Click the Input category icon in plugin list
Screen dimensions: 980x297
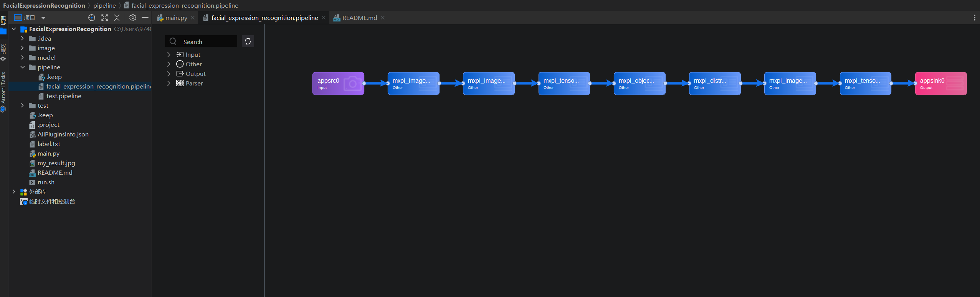click(x=180, y=54)
